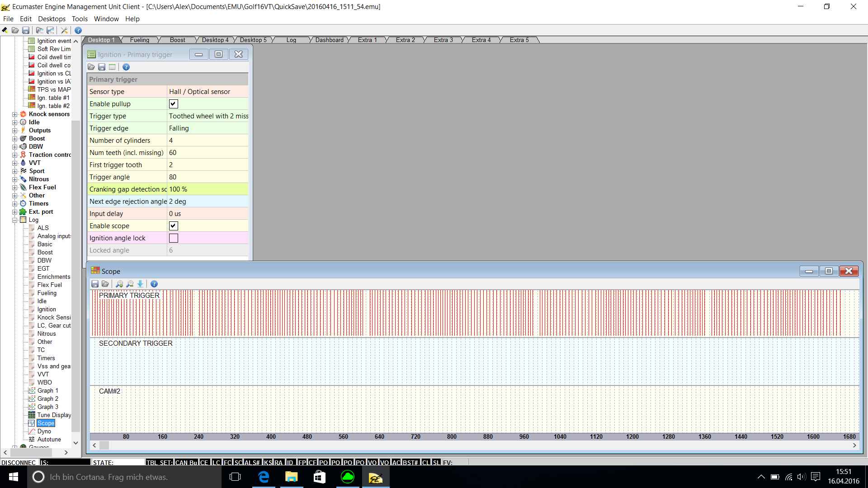Save the scope trace to file
The width and height of the screenshot is (868, 488).
point(95,284)
